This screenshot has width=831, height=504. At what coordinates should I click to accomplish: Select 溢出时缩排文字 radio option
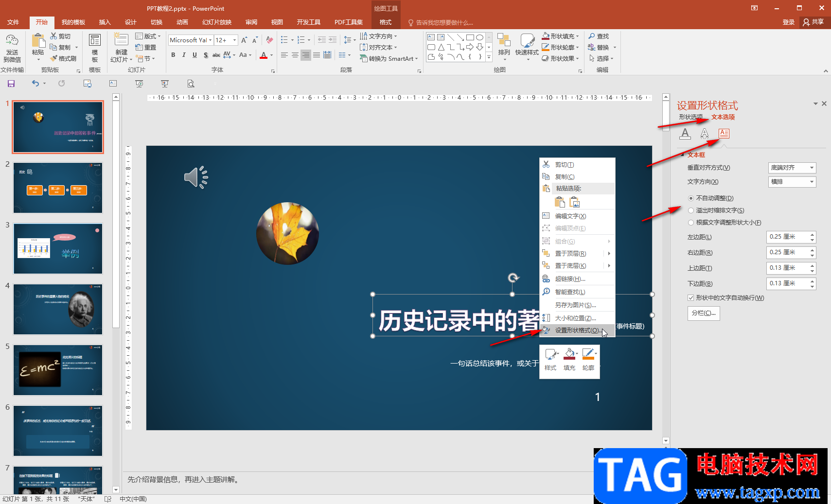(x=691, y=210)
